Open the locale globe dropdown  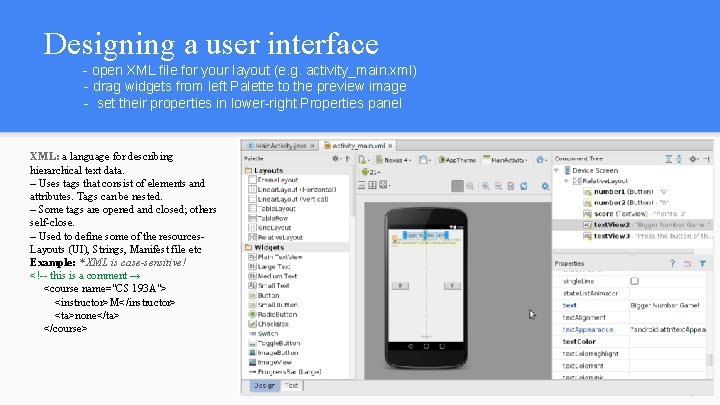pyautogui.click(x=542, y=160)
